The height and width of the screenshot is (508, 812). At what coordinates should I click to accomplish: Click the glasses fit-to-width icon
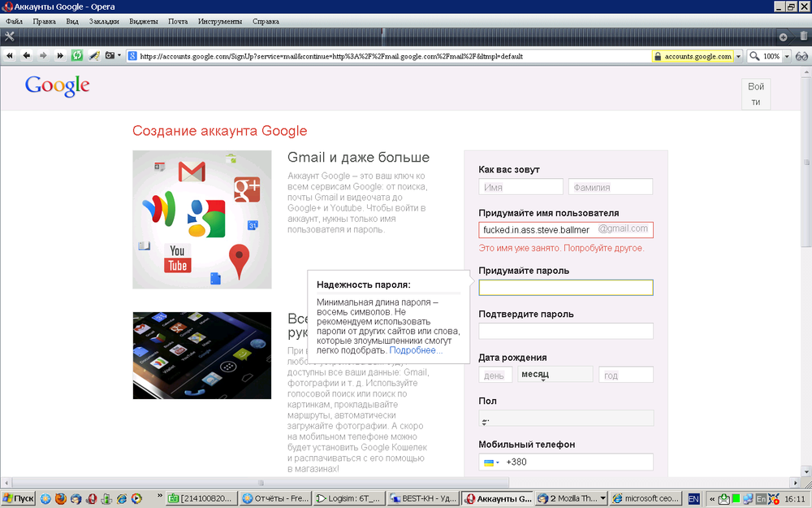[x=802, y=55]
